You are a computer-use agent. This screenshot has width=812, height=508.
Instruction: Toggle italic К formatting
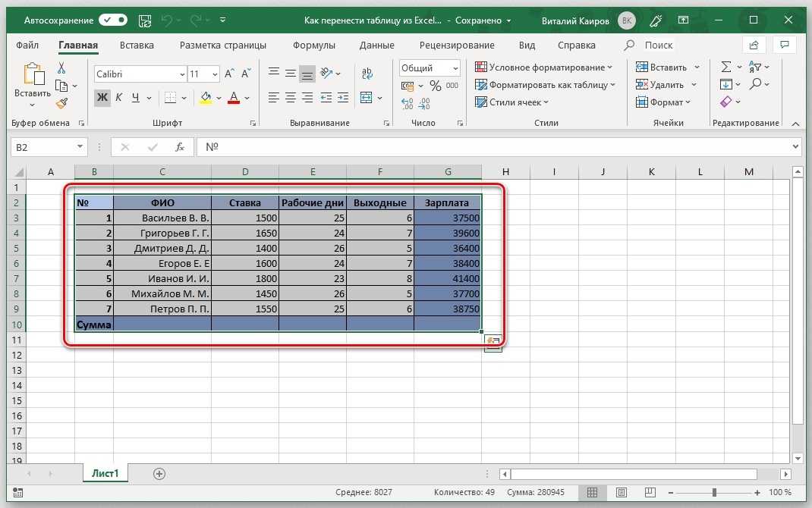119,98
